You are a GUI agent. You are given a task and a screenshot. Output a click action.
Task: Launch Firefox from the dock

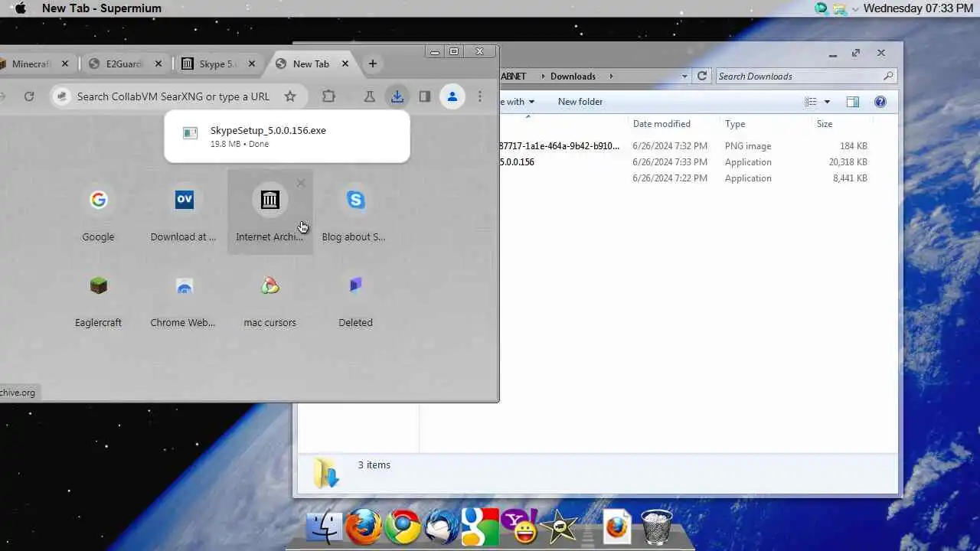(x=364, y=527)
